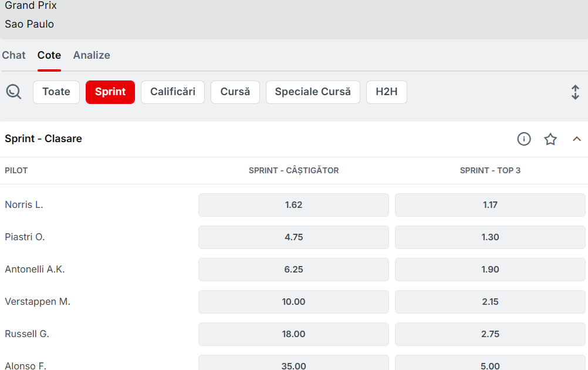Click the active Sprint filter
588x370 pixels.
[110, 92]
